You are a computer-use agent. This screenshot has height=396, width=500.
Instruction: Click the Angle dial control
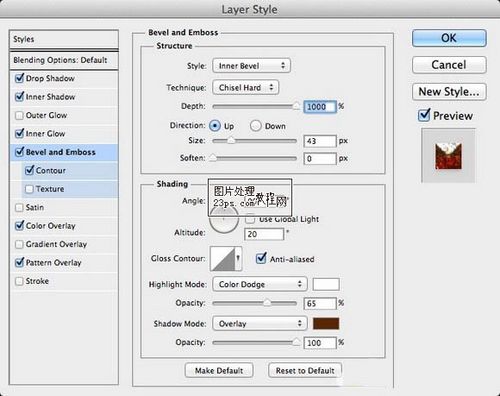[x=224, y=218]
